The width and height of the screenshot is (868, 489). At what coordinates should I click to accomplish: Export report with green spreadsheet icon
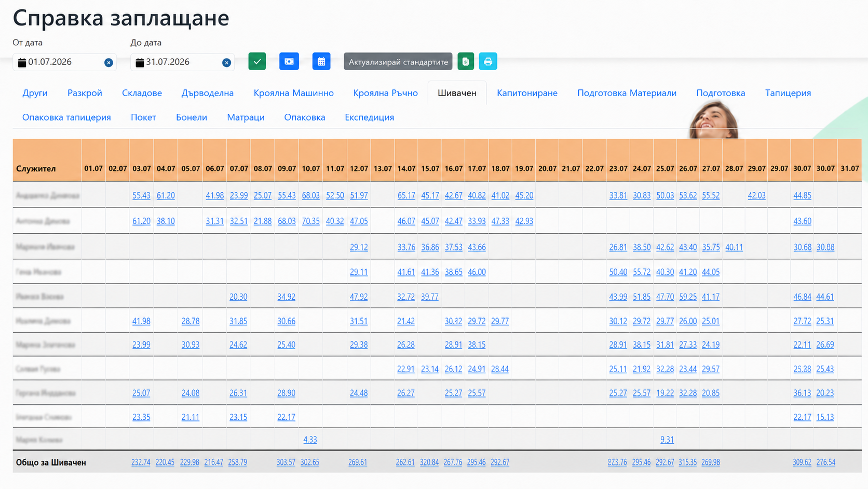click(466, 61)
